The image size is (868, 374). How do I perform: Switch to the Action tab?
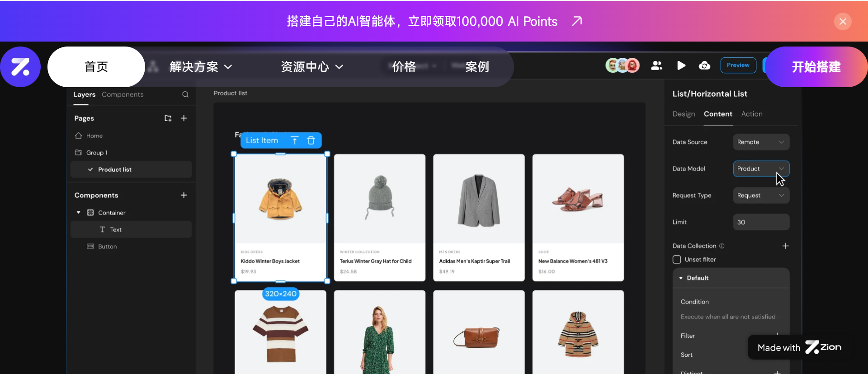click(x=752, y=114)
